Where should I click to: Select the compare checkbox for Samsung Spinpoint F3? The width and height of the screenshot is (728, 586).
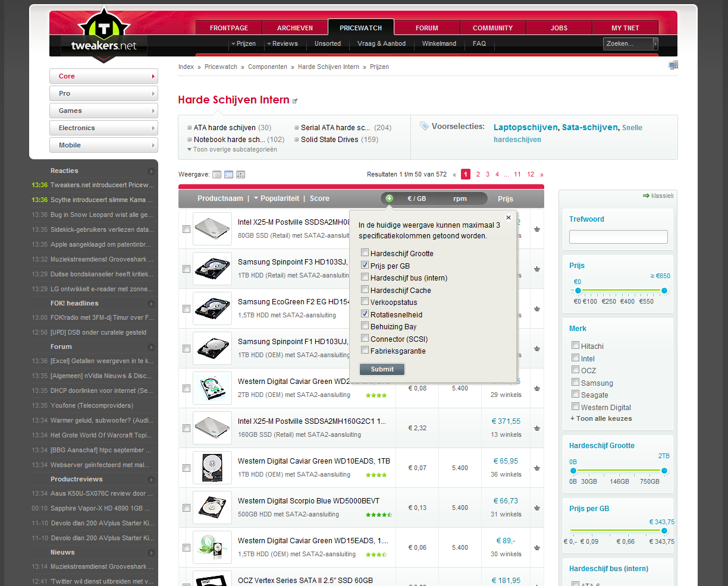tap(186, 269)
